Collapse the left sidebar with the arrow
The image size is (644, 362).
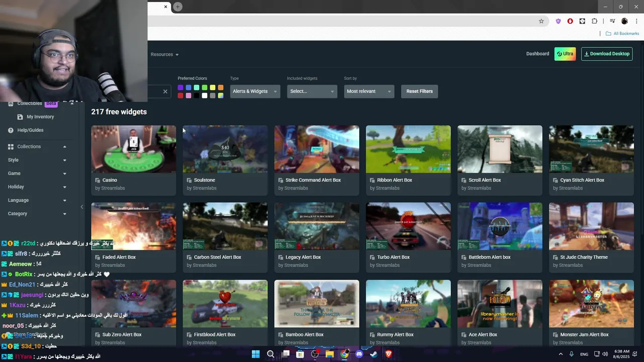pyautogui.click(x=82, y=207)
